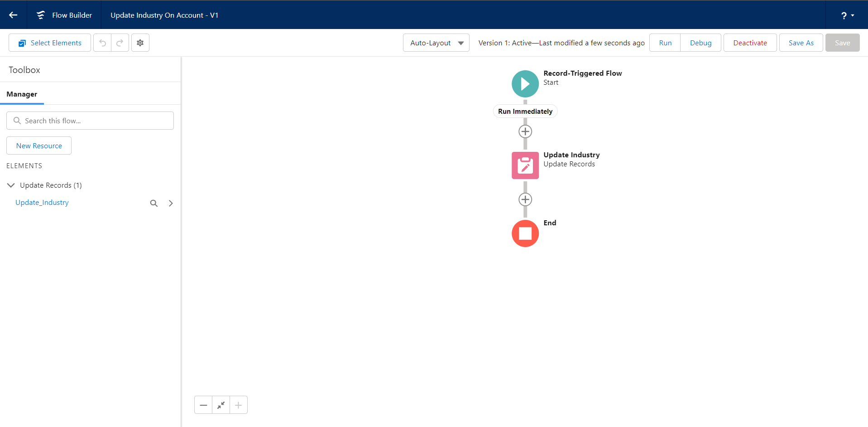The height and width of the screenshot is (427, 868).
Task: Open Update_Industry details chevron
Action: (171, 203)
